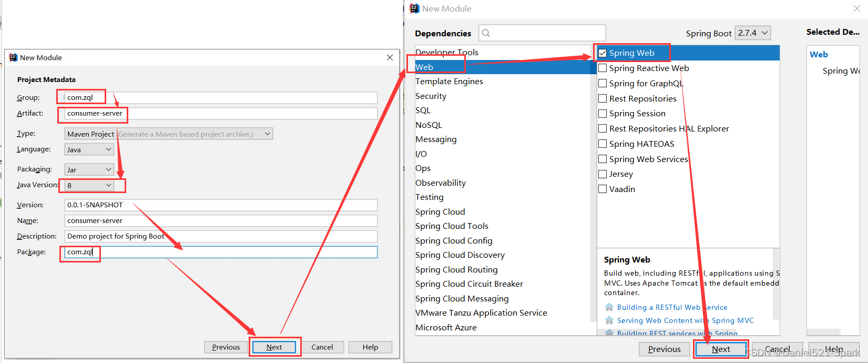Image resolution: width=868 pixels, height=363 pixels.
Task: Click horizontal scrollbar under Selected Dependencies
Action: (824, 332)
